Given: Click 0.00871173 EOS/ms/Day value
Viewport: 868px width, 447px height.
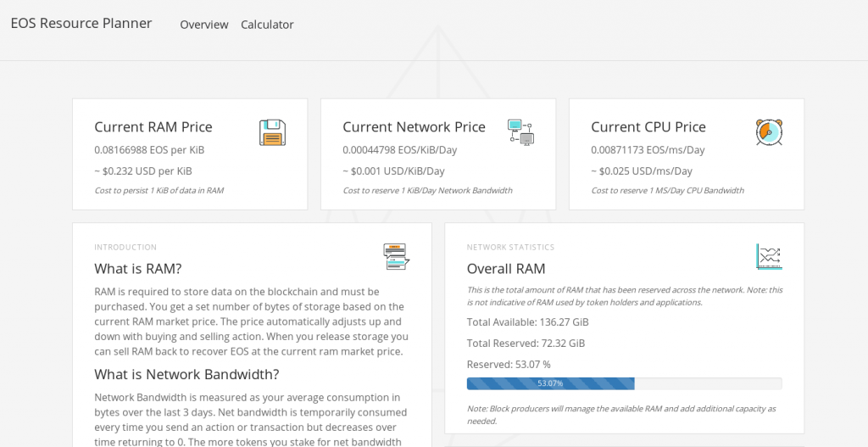Looking at the screenshot, I should [x=648, y=150].
